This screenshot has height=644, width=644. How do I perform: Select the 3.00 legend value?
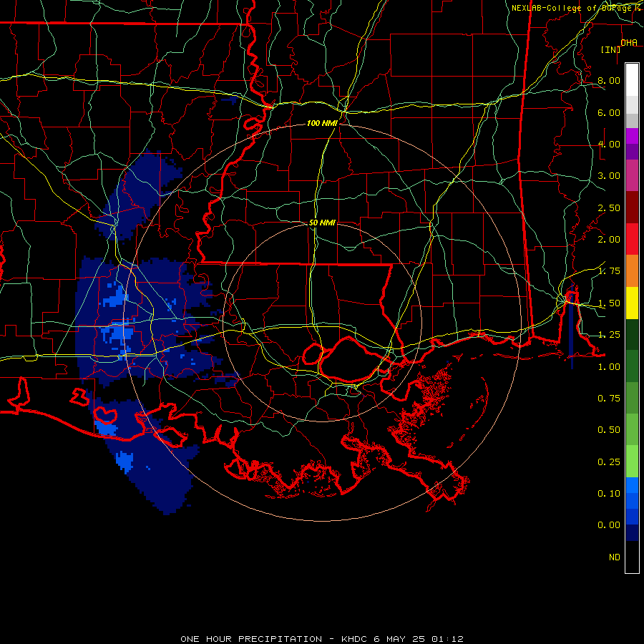(609, 176)
